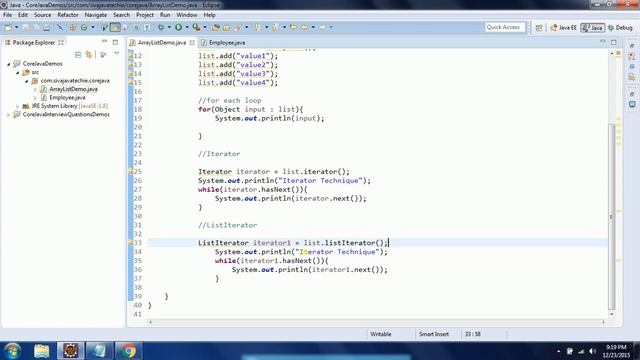Viewport: 640px width, 360px height.
Task: Click the vertical scrollbar of the editor
Action: pyautogui.click(x=611, y=216)
